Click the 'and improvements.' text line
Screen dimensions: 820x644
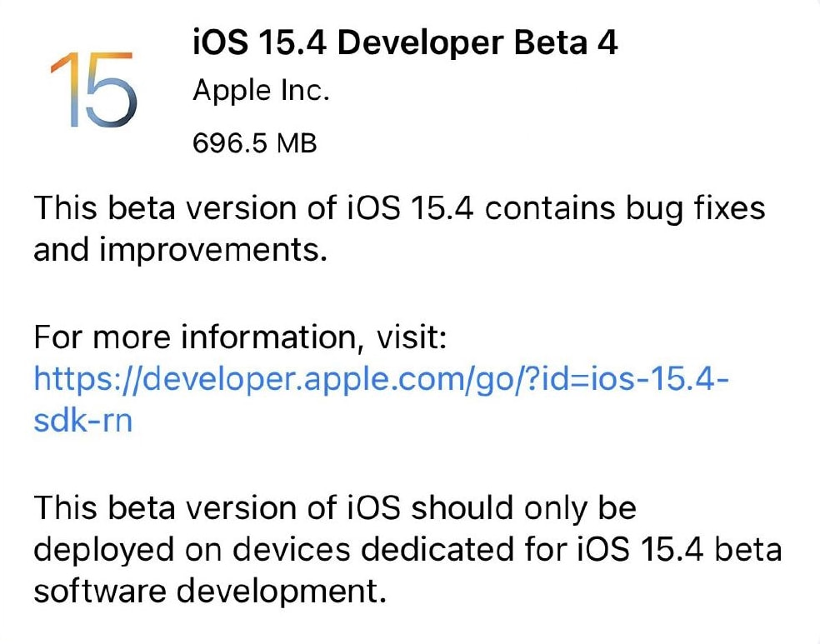181,251
